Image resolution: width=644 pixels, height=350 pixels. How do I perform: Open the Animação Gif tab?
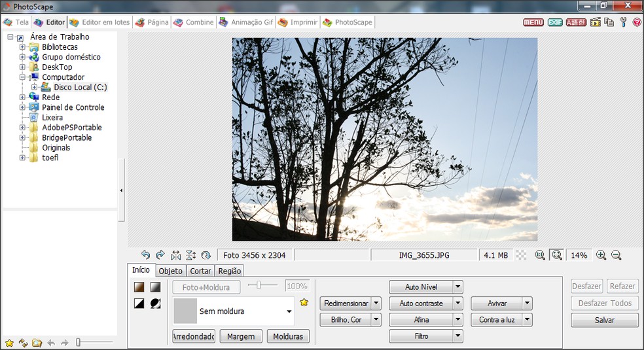coord(247,22)
